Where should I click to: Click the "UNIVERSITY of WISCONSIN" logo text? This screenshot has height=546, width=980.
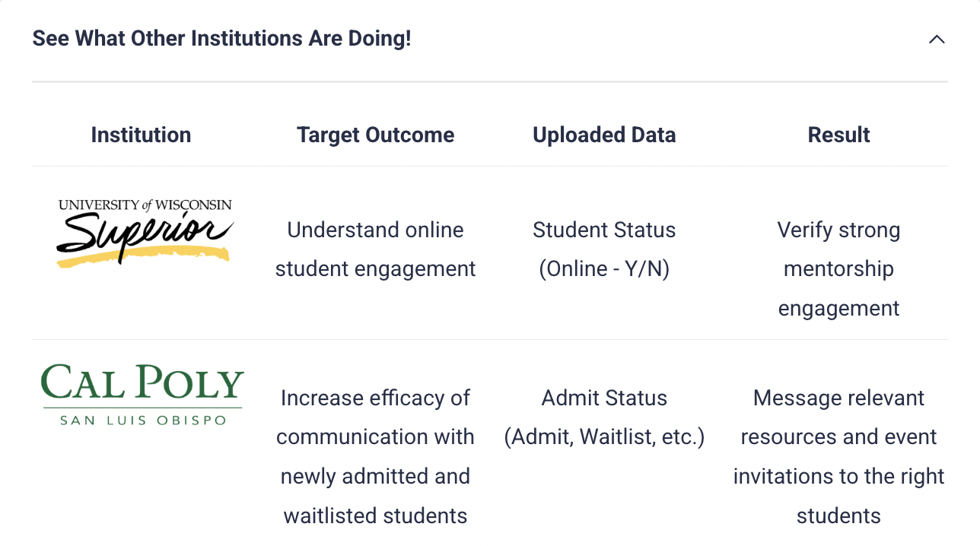tap(145, 205)
